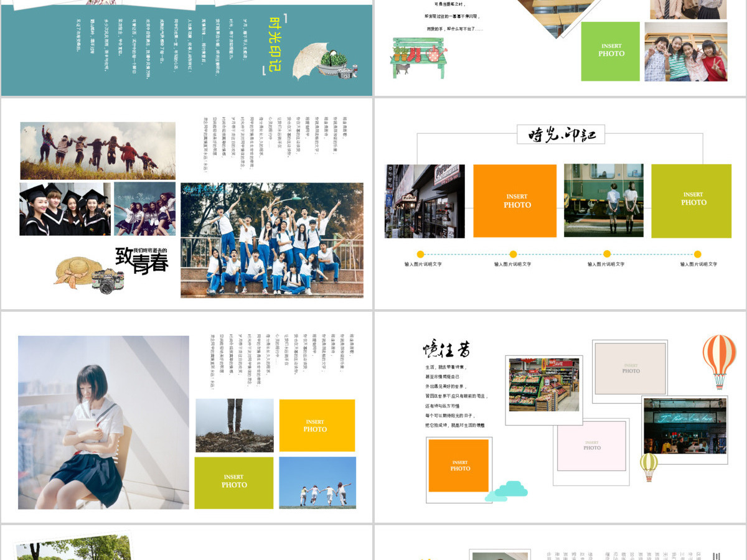Select the small photo of girls in skirts beside graduation photo
Screen dimensions: 747x560
click(144, 209)
